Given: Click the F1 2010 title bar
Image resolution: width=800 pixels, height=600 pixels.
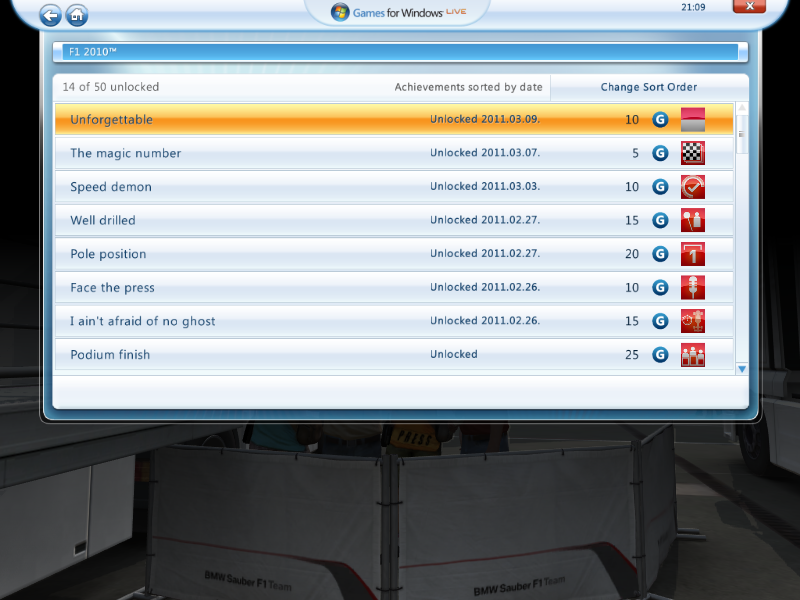Looking at the screenshot, I should point(400,52).
